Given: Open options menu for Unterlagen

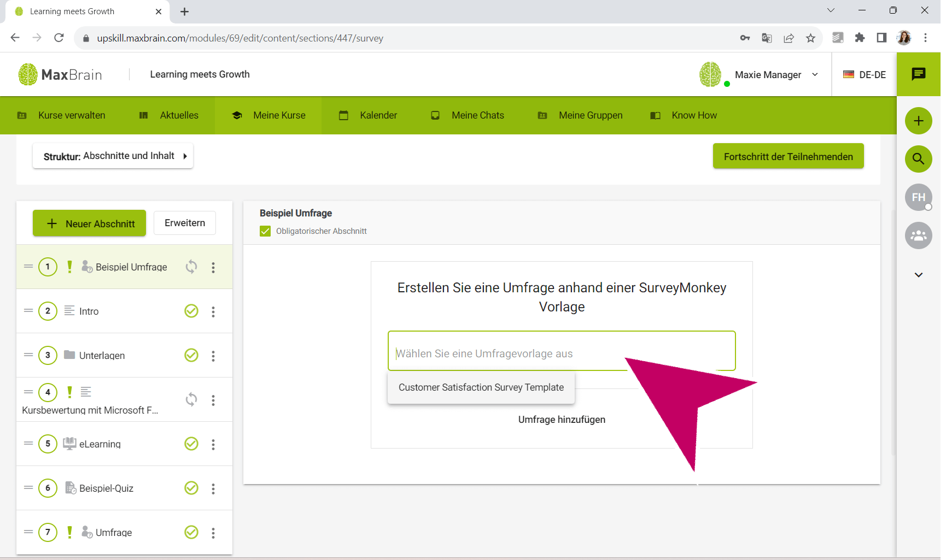Looking at the screenshot, I should pyautogui.click(x=213, y=356).
